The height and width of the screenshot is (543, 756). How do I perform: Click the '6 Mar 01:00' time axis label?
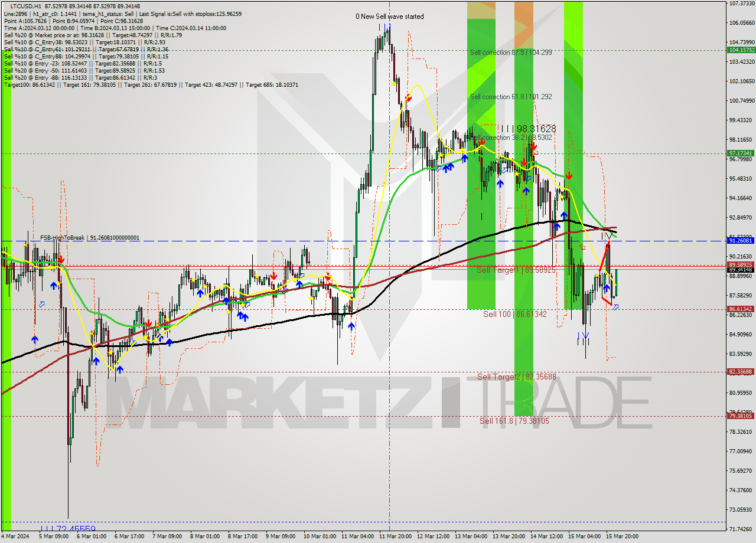92,537
